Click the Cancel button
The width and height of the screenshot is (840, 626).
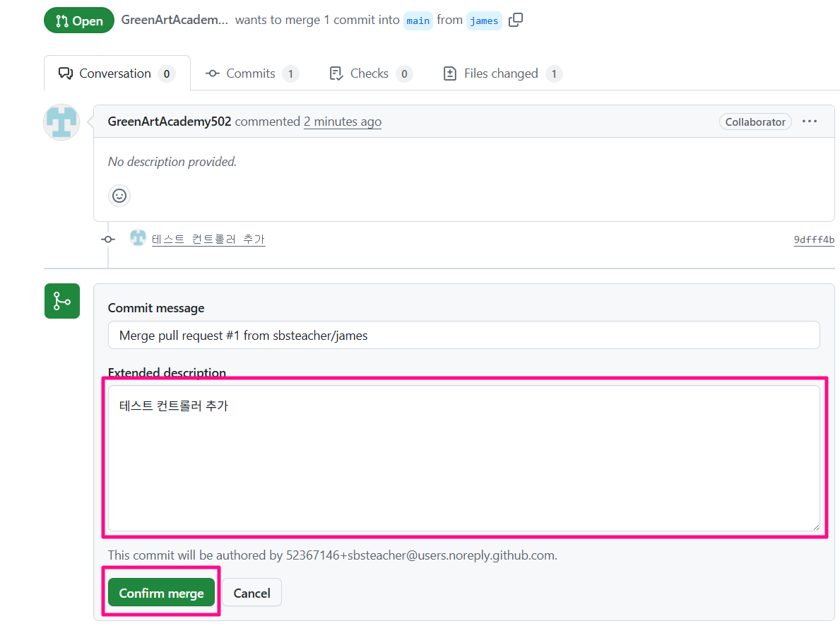click(x=252, y=593)
